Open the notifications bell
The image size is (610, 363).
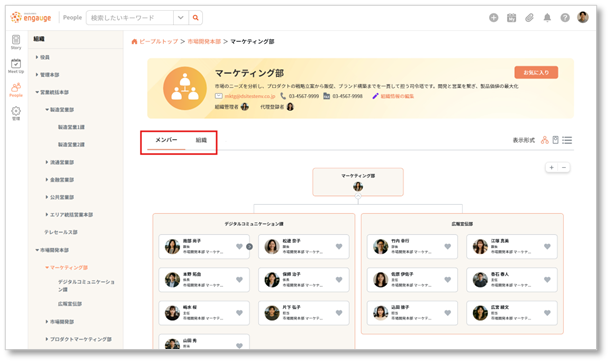[547, 18]
